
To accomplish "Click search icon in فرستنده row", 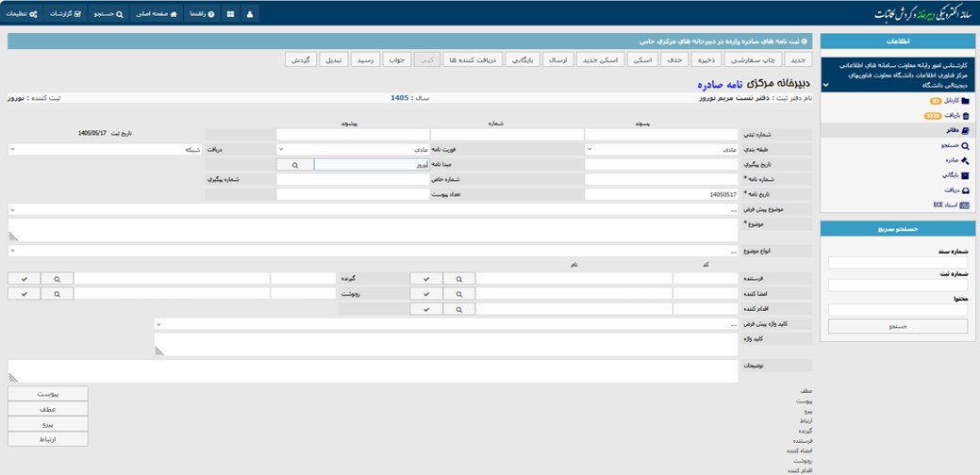I will pyautogui.click(x=458, y=278).
